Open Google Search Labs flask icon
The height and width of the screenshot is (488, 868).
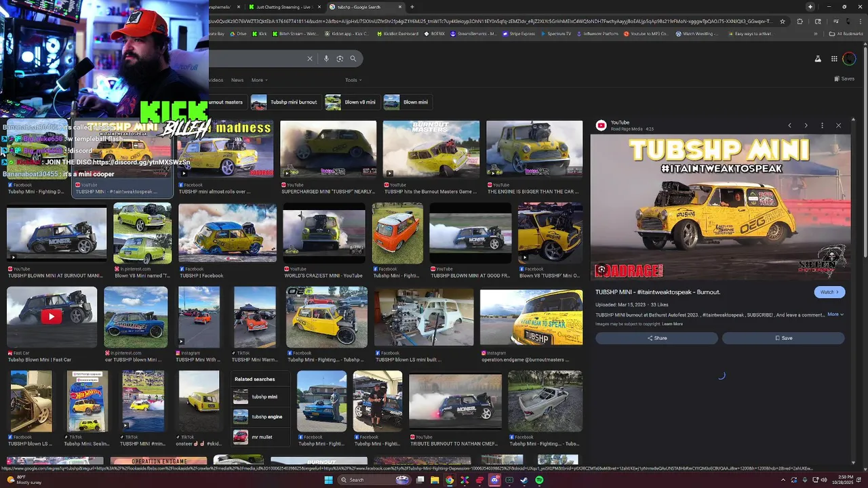click(x=818, y=59)
